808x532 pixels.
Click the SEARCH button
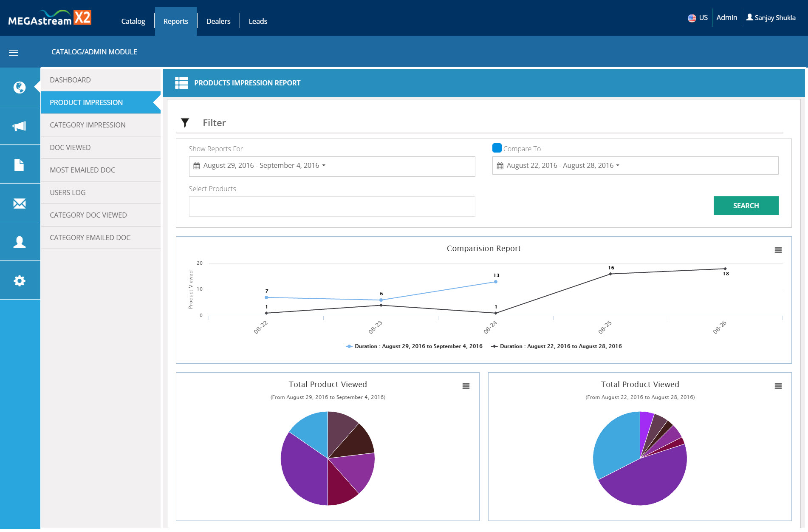coord(746,206)
